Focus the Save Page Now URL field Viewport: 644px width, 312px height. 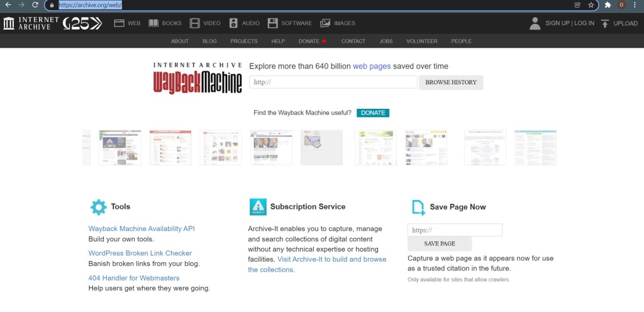[x=455, y=230]
